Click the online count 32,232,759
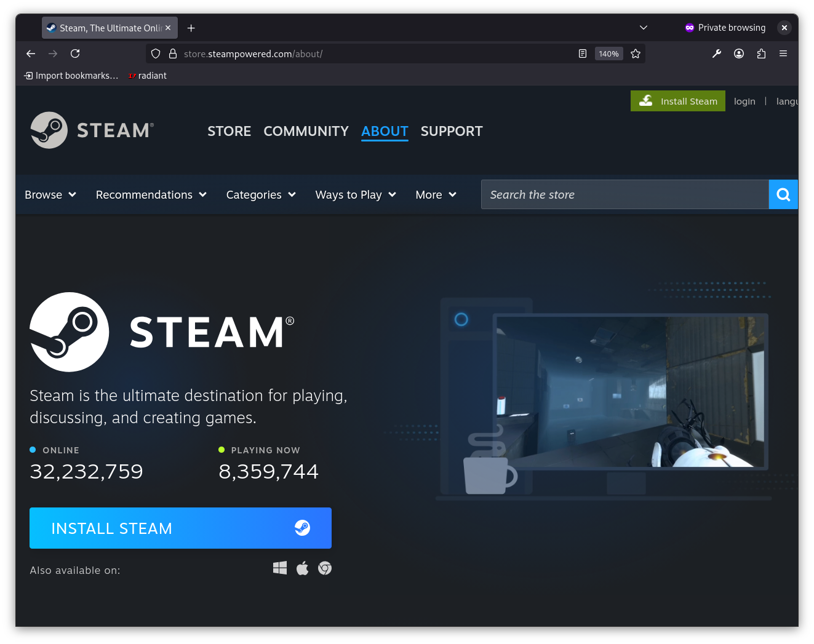Image resolution: width=814 pixels, height=644 pixels. 86,471
